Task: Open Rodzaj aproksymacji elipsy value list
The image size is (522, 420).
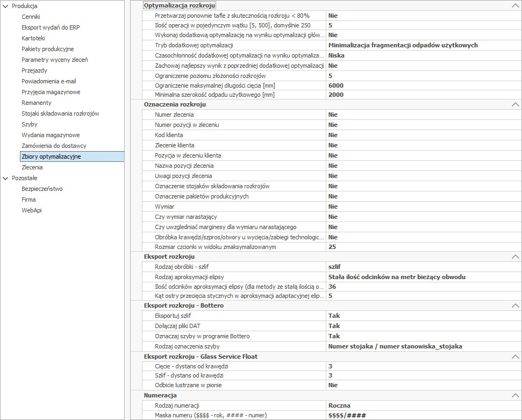Action: point(422,277)
